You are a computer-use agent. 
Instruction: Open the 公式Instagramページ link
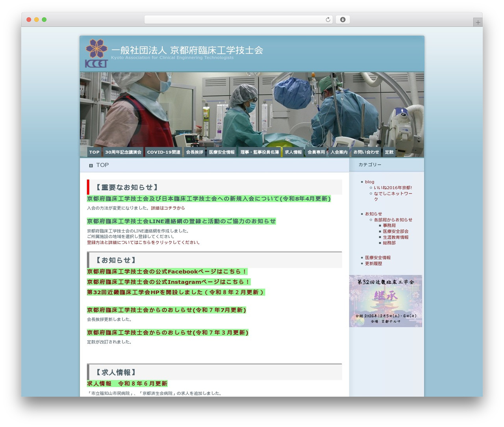tap(169, 282)
